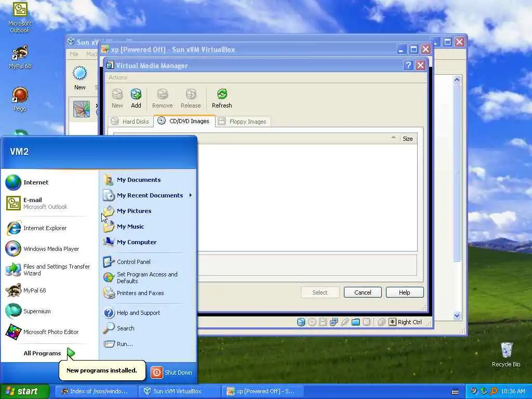Expand All Programs in Start menu

[49, 353]
